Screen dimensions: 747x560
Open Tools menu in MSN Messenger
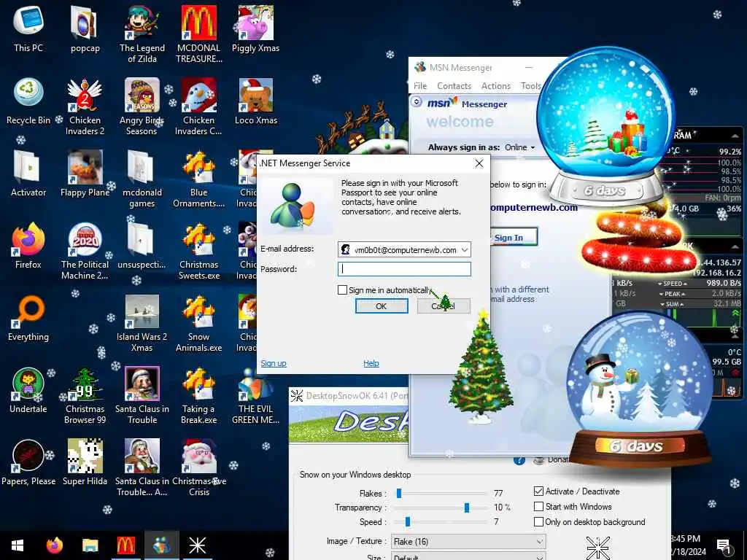531,86
